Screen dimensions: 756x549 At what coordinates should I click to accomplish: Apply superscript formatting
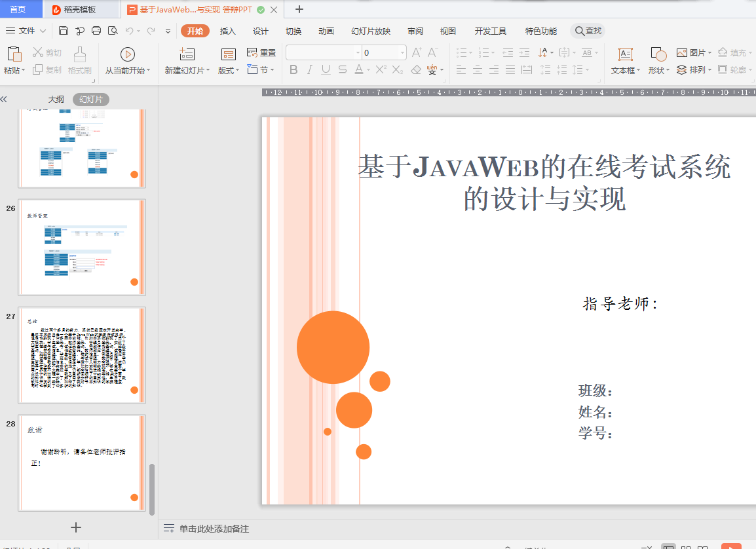pyautogui.click(x=381, y=69)
